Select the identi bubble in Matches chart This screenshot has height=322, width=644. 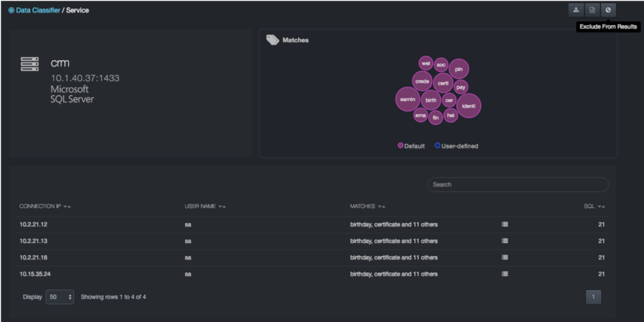click(468, 106)
